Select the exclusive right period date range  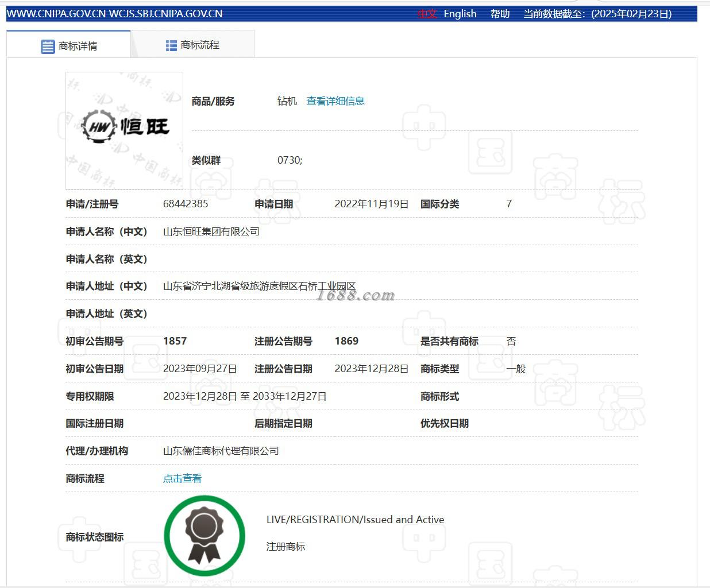point(245,396)
